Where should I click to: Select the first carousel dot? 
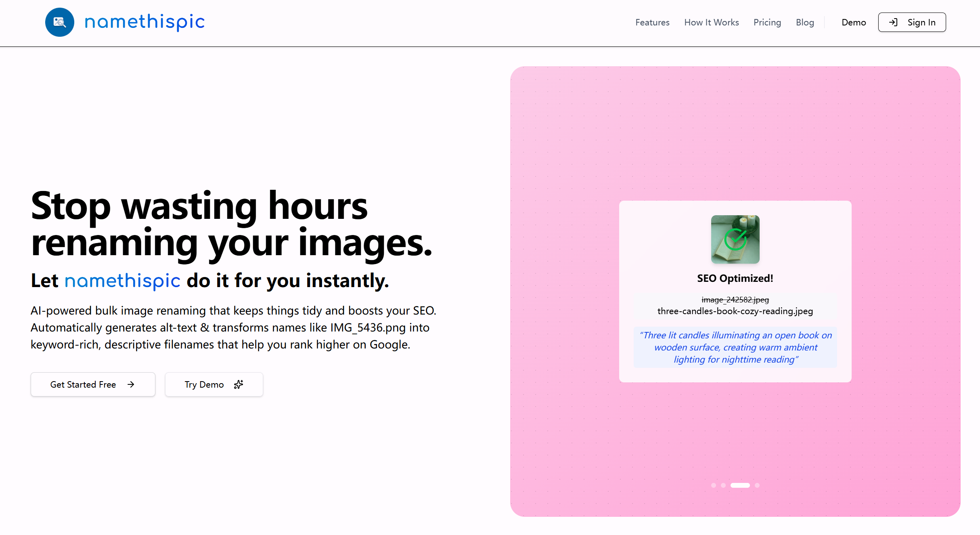pyautogui.click(x=713, y=485)
